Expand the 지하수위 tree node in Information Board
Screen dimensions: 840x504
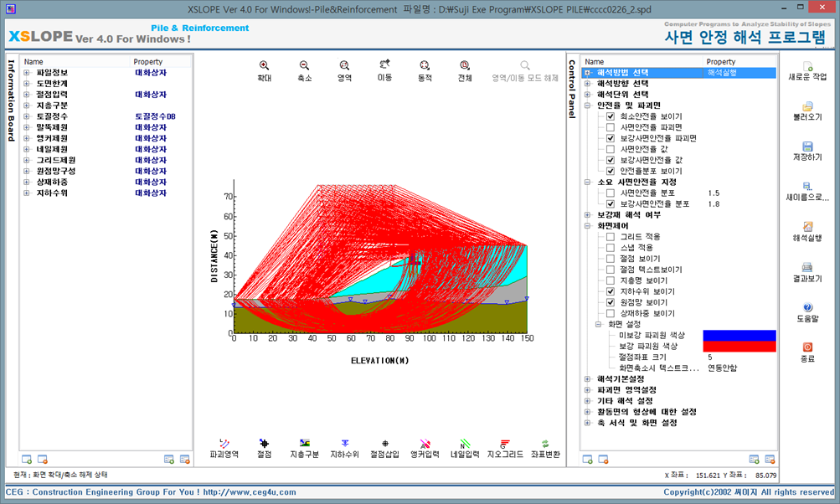[26, 193]
